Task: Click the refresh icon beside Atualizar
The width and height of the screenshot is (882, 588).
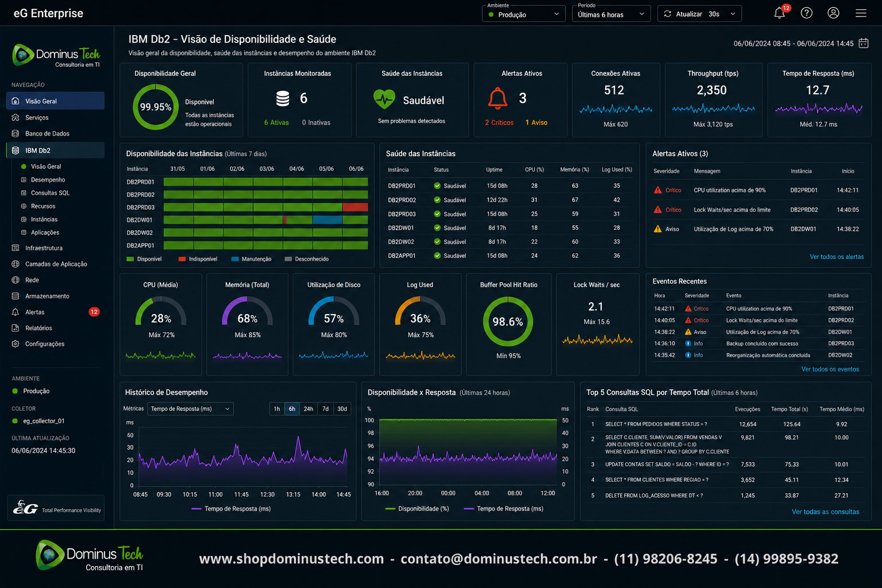Action: click(668, 14)
